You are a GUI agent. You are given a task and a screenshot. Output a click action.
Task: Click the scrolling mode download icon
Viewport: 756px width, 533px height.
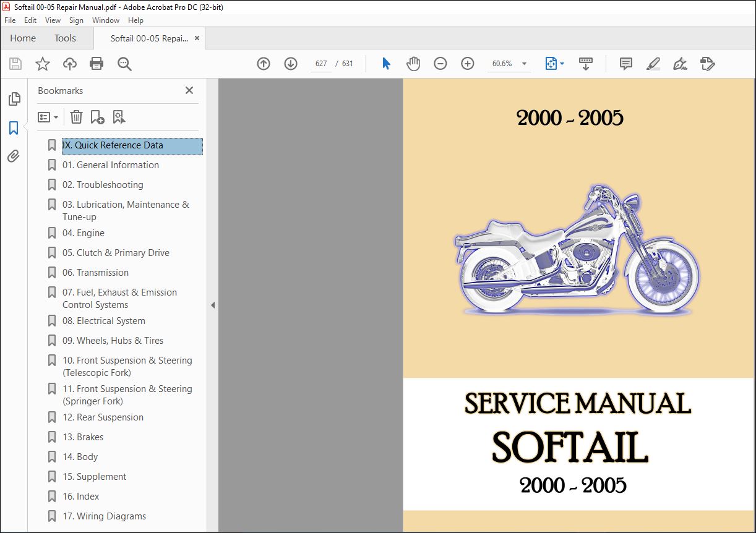[585, 64]
